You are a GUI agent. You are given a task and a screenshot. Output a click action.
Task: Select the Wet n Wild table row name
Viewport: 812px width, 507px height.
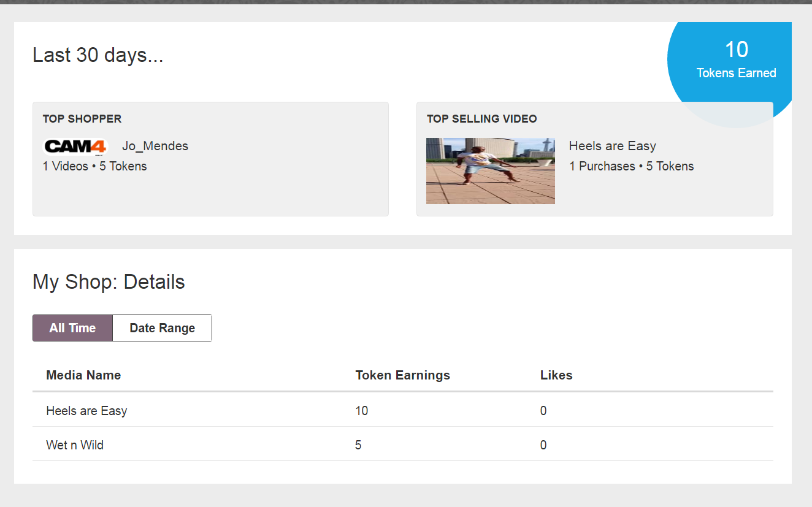[75, 445]
